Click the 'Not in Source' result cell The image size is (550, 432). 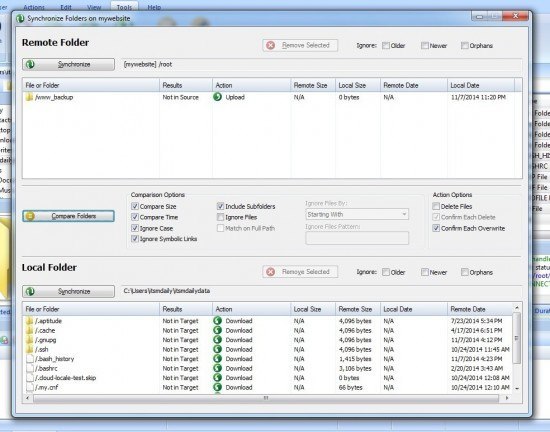pos(180,97)
